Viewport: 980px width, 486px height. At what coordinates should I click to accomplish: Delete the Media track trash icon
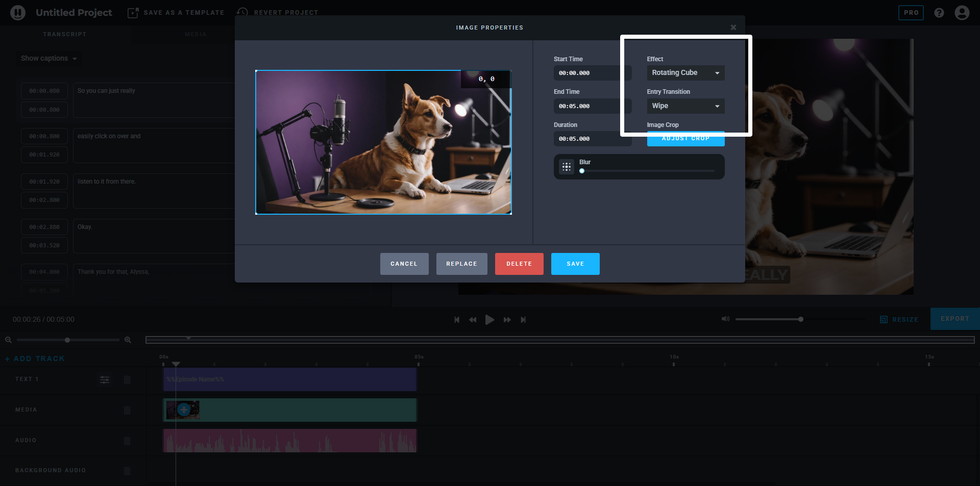(127, 410)
